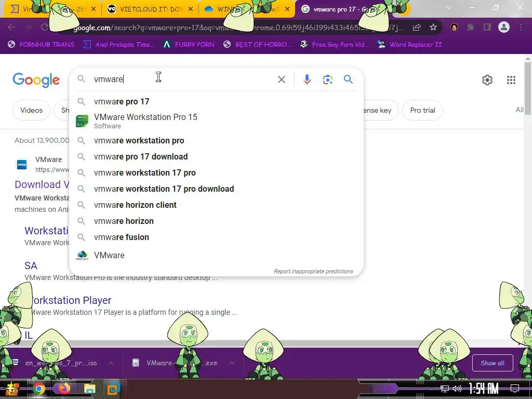Open Chrome profile avatar menu
Viewport: 532px width, 399px height.
pyautogui.click(x=504, y=27)
